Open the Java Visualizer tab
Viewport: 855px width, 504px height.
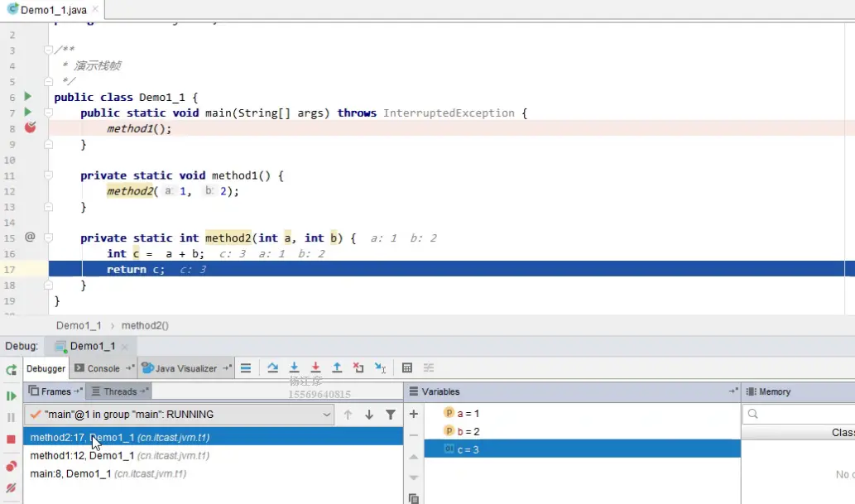[186, 369]
